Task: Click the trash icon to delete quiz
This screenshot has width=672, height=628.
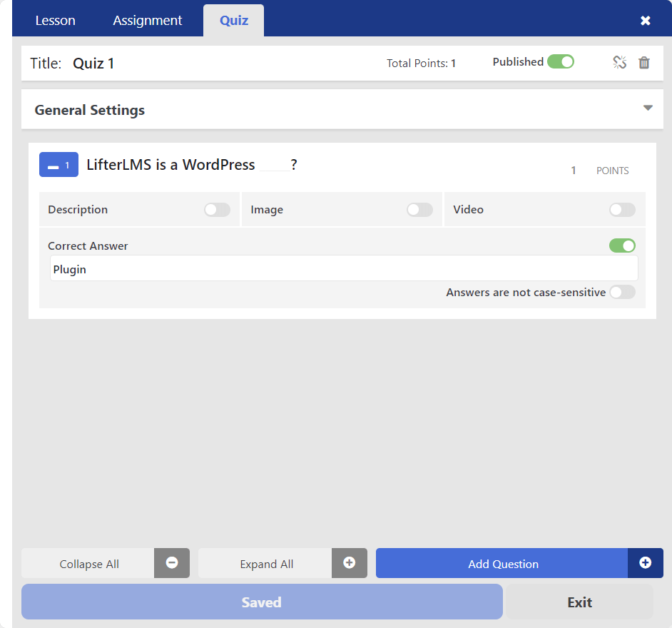Action: [x=644, y=63]
